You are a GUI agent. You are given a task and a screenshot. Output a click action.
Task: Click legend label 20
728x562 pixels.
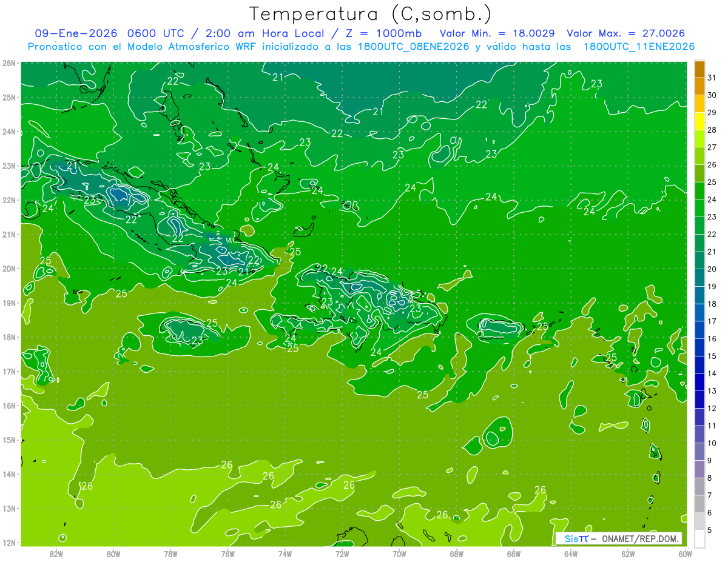tap(712, 269)
